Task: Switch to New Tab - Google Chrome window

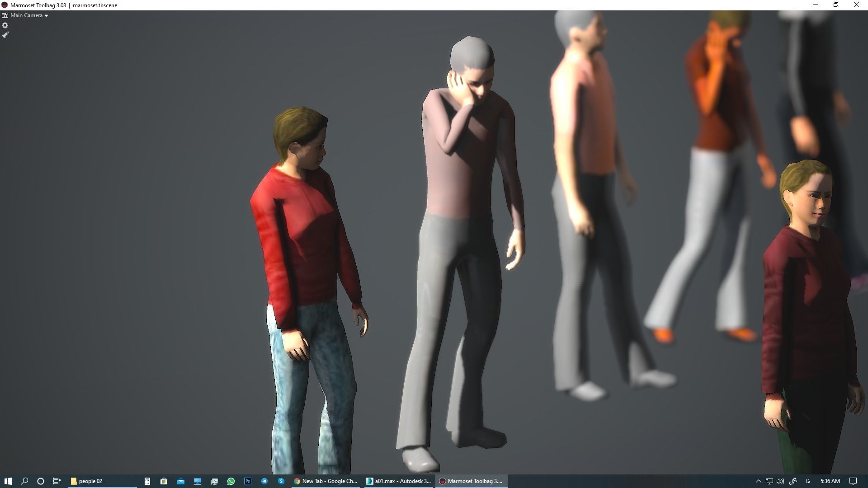Action: pos(326,481)
